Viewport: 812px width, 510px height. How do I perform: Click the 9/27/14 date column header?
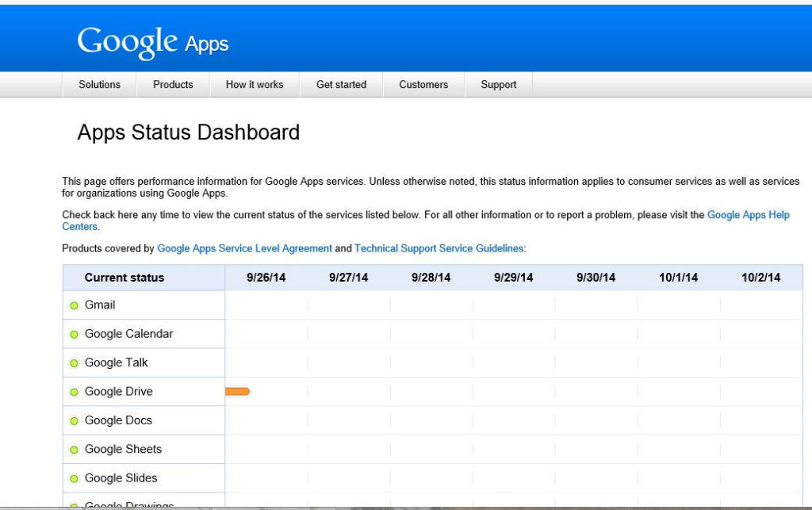(349, 278)
